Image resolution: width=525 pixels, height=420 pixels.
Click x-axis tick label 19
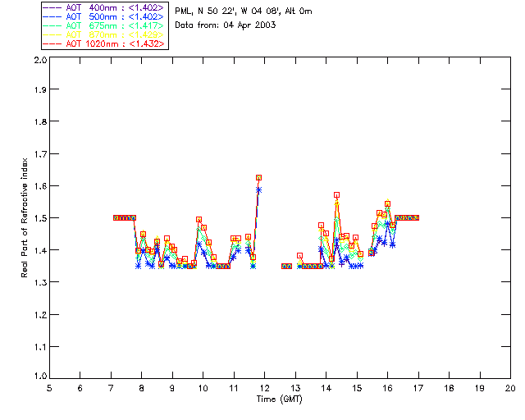480,388
